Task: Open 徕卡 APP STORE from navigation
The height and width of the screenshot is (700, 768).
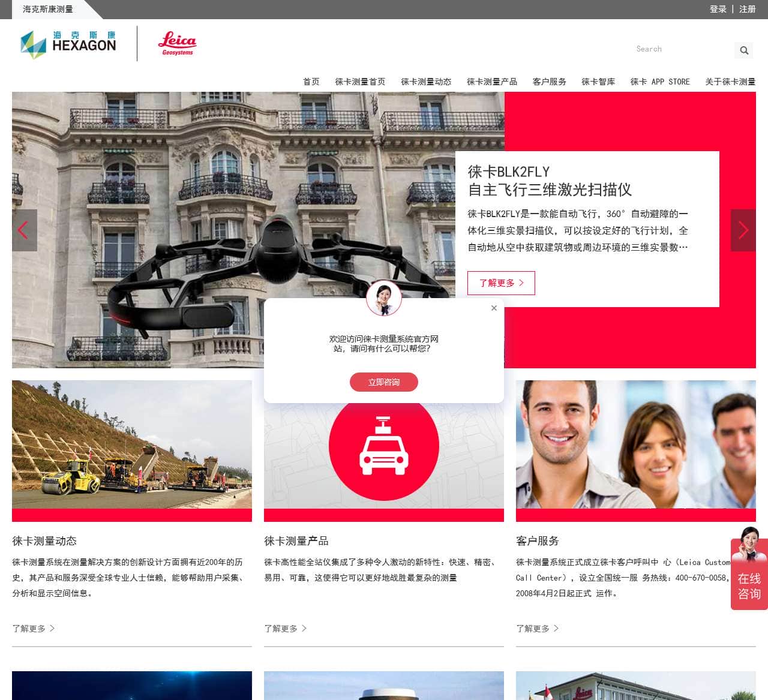Action: (660, 82)
